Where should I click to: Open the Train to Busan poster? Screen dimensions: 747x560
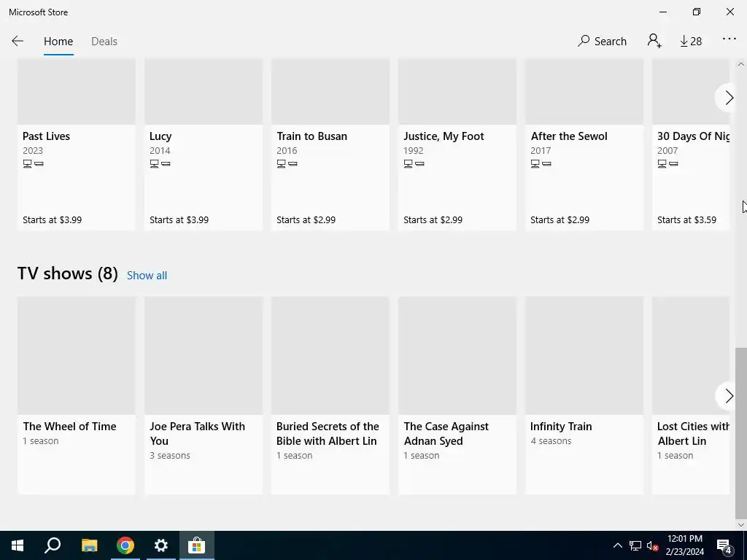point(330,91)
